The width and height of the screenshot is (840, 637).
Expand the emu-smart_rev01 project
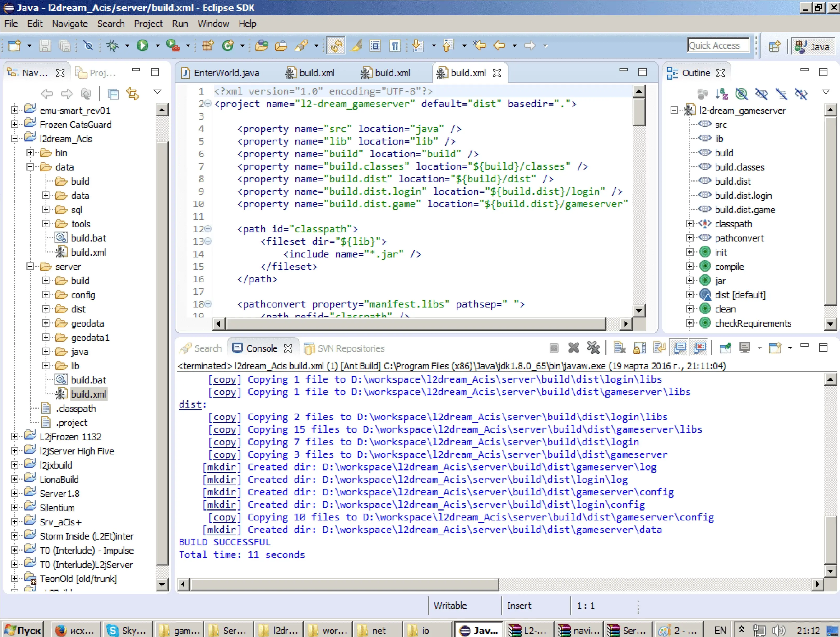click(x=14, y=110)
